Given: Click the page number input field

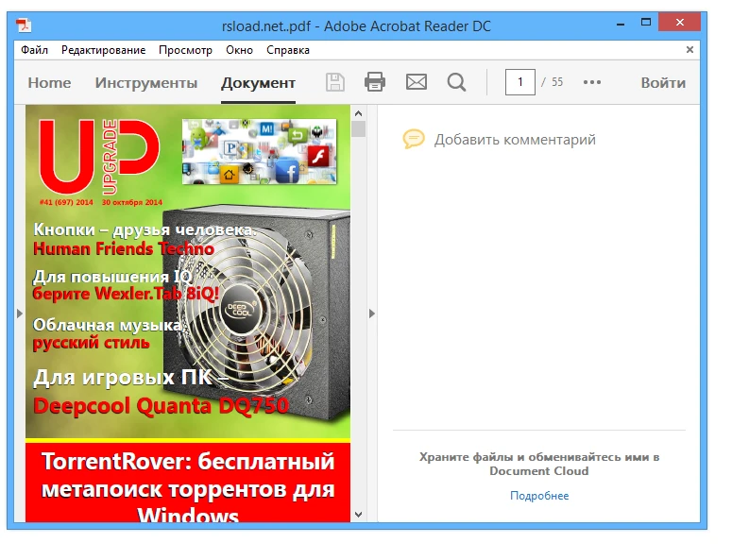Looking at the screenshot, I should [x=519, y=82].
